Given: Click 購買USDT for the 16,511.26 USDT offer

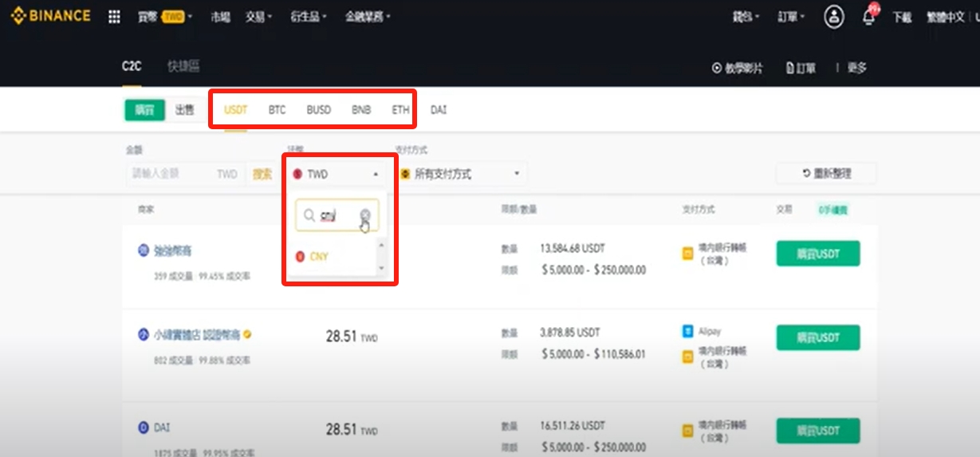Looking at the screenshot, I should click(818, 431).
